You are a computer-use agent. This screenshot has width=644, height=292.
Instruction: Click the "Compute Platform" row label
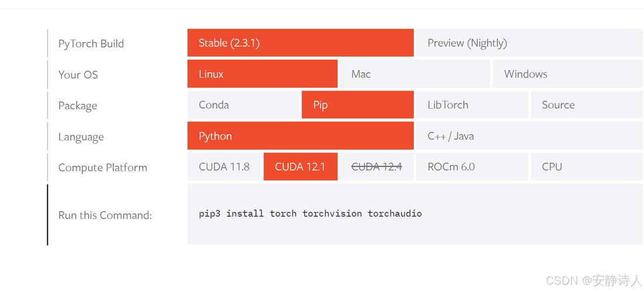click(103, 168)
